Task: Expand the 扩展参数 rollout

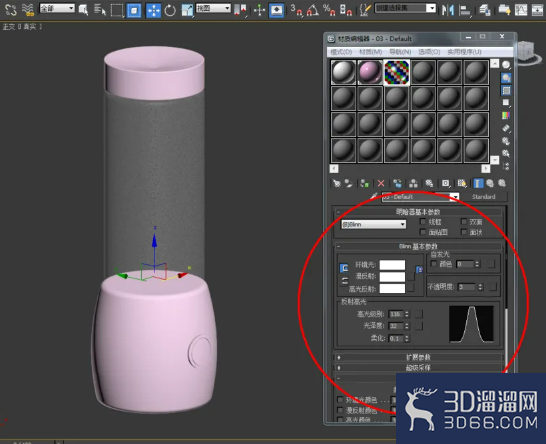Action: pos(418,357)
